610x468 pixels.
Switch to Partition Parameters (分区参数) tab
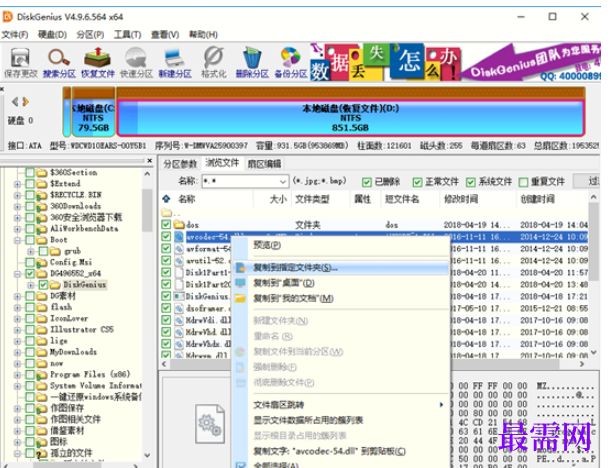point(180,164)
